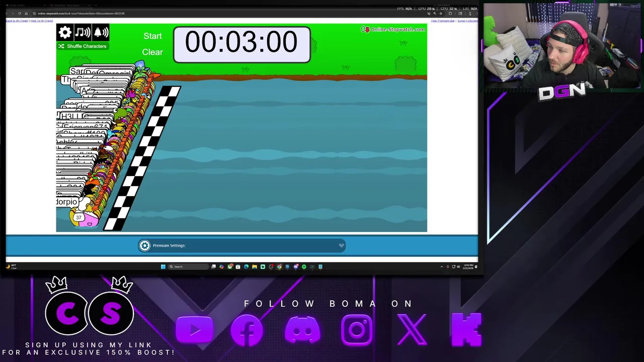Click the Windows taskbar Search box
The width and height of the screenshot is (644, 362).
pos(188,266)
